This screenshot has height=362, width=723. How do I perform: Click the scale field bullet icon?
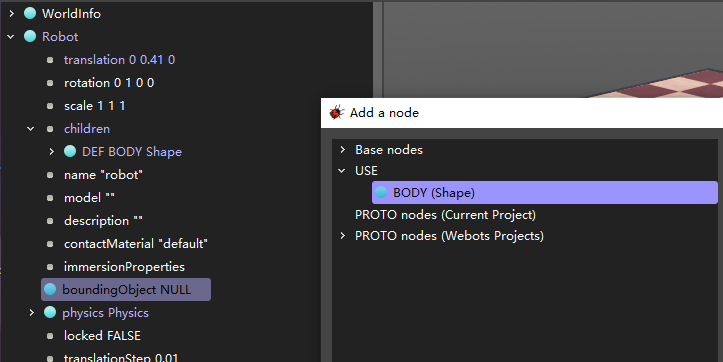50,106
